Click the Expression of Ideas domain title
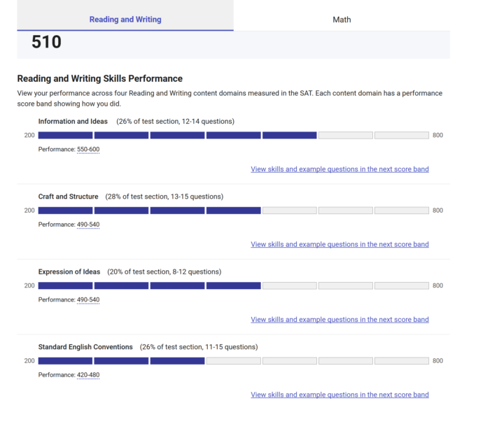 point(69,271)
